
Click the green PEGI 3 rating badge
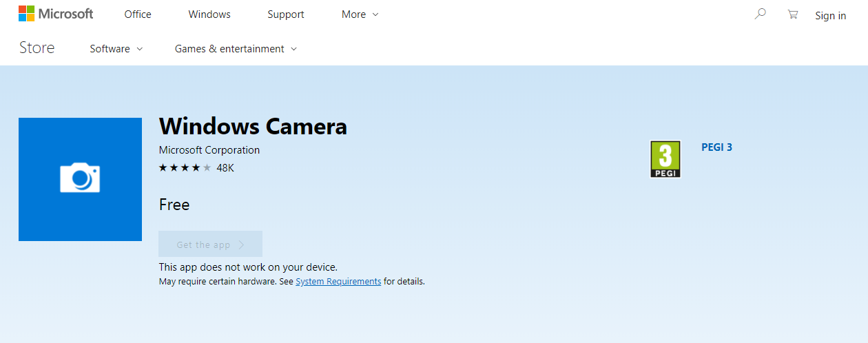[x=665, y=159]
